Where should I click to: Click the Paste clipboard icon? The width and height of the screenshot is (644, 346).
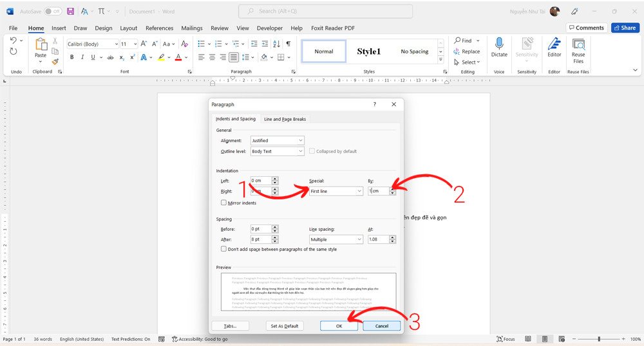coord(41,44)
